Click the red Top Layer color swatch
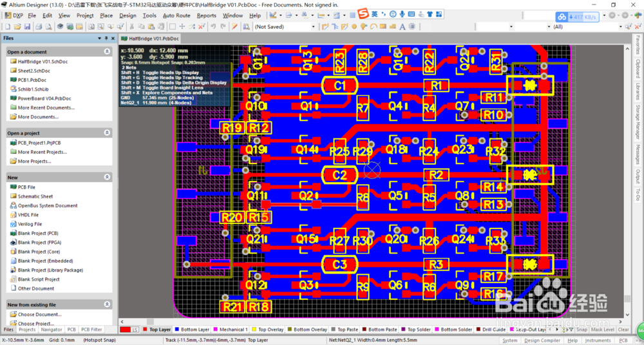Viewport: 644px width, 345px height. point(145,330)
